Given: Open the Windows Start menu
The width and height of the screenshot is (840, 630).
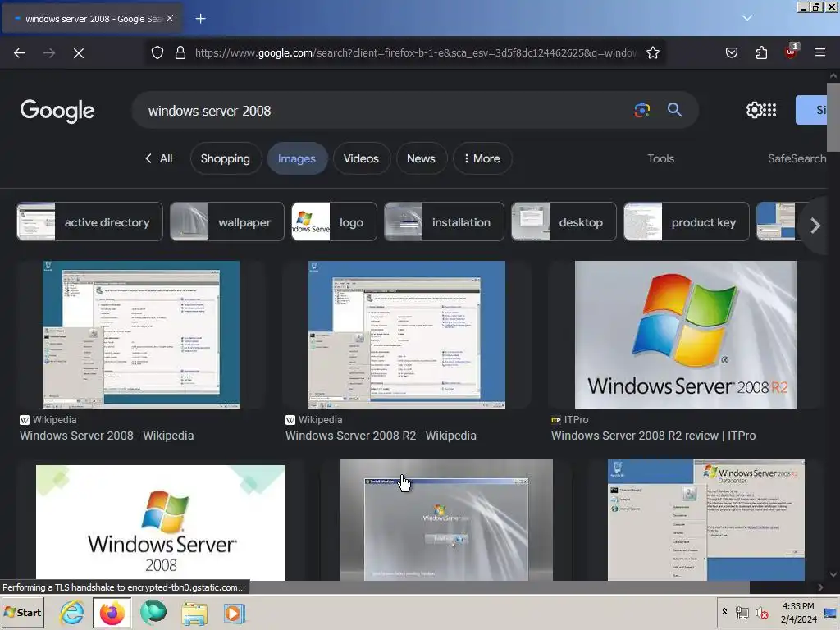Looking at the screenshot, I should tap(22, 612).
